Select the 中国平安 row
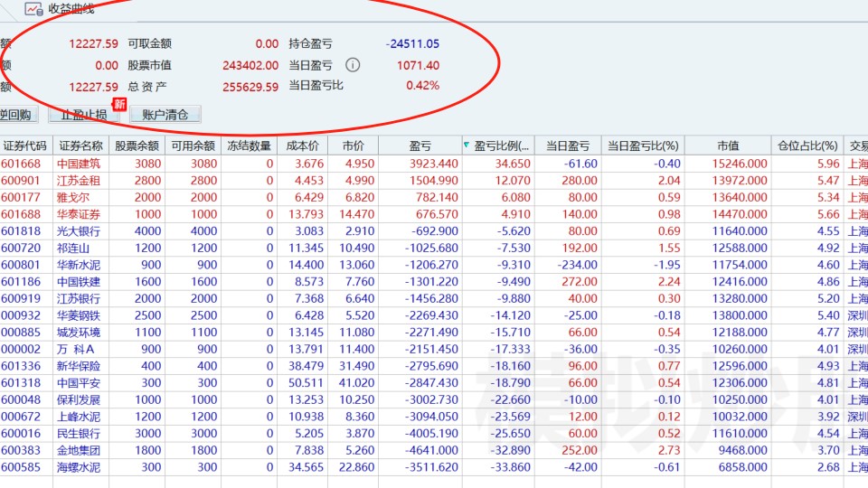Viewport: 868px width, 488px height. [434, 383]
